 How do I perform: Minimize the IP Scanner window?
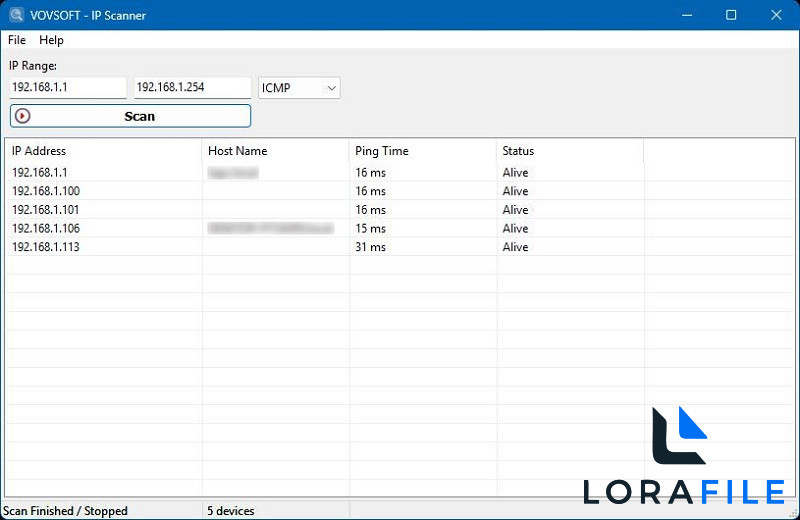[687, 15]
